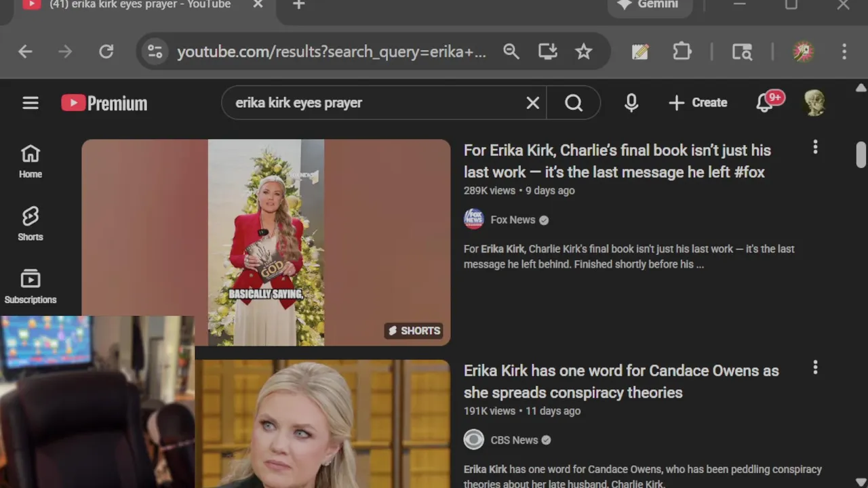Open notifications bell with 9+ badge
Image resolution: width=868 pixels, height=488 pixels.
point(766,103)
